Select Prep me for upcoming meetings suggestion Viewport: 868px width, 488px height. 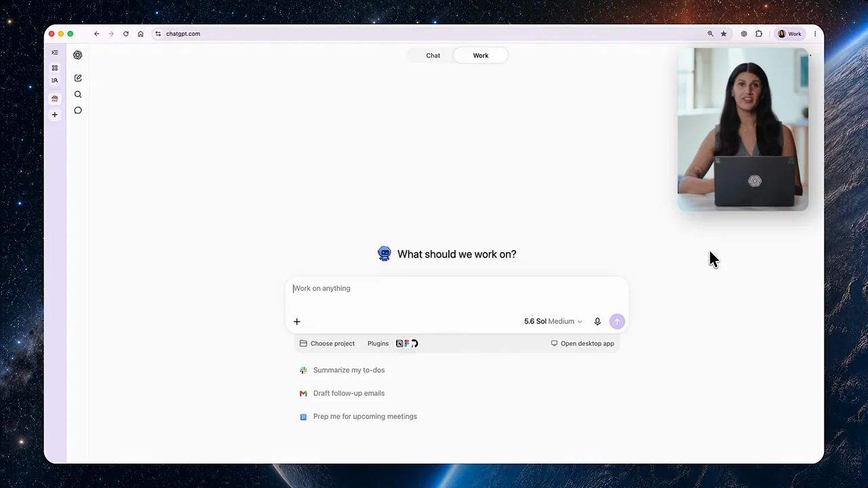pyautogui.click(x=359, y=417)
